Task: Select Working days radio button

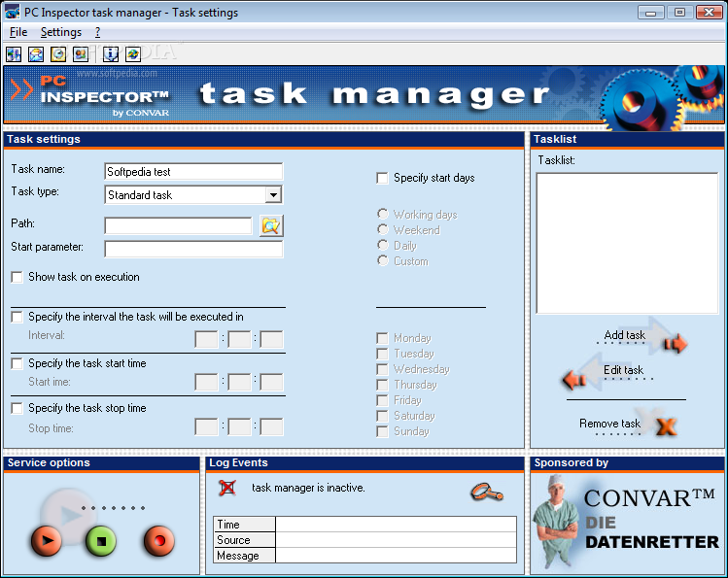Action: tap(383, 214)
